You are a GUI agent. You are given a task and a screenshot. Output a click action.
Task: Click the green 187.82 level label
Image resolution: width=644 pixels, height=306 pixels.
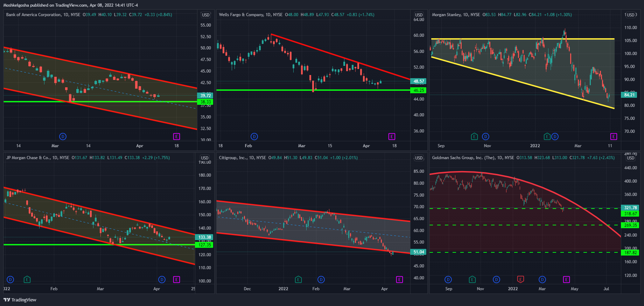pyautogui.click(x=630, y=253)
